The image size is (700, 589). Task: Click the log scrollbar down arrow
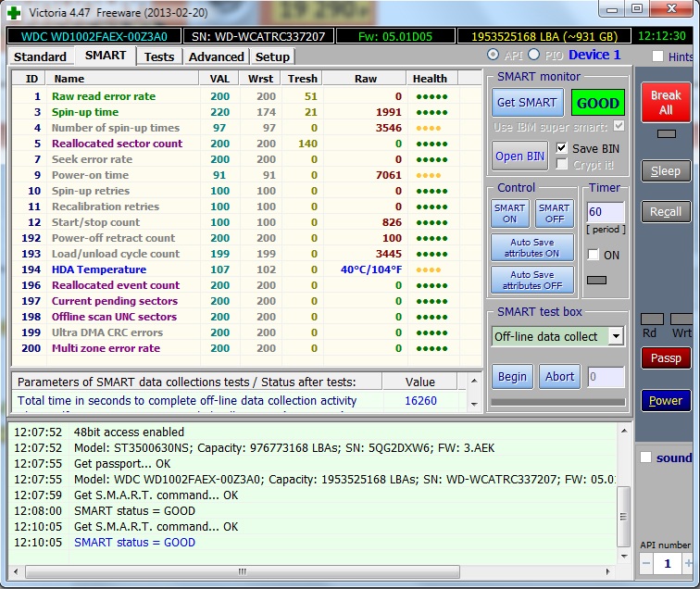pyautogui.click(x=623, y=556)
